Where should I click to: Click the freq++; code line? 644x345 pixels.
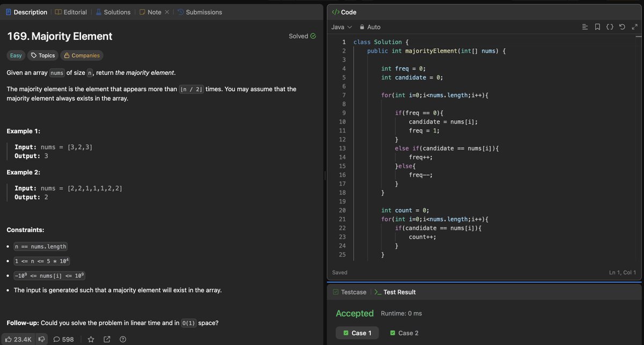click(x=421, y=157)
